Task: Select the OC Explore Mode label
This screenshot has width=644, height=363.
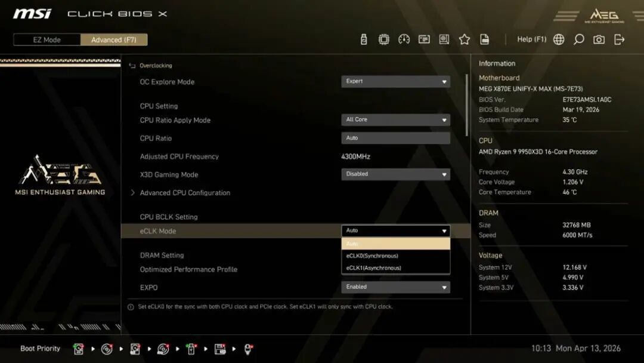Action: 167,82
